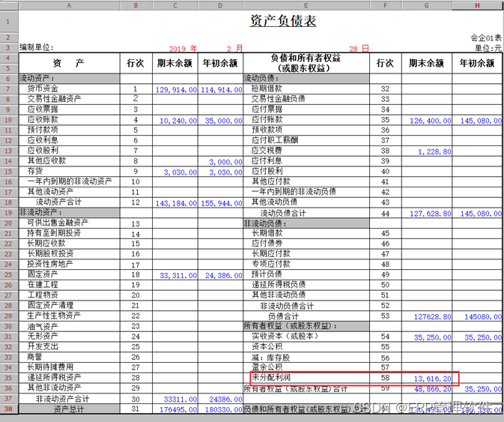The image size is (504, 422).
Task: Click 应付账款 value 126,400.00
Action: (431, 121)
